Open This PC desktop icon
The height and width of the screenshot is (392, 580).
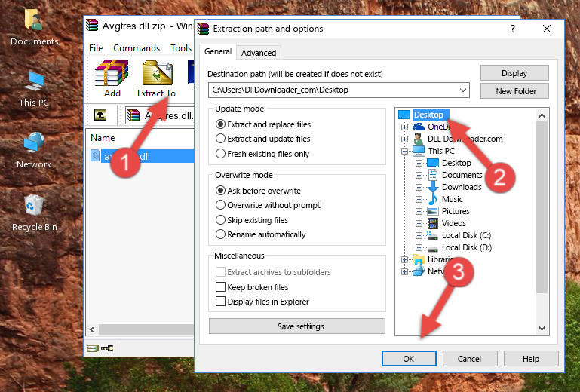point(34,88)
